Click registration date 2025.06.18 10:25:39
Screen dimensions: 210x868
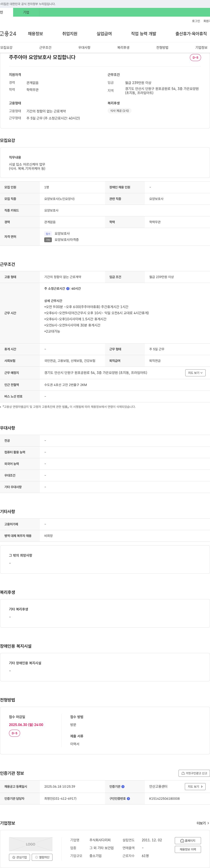[x=60, y=786]
